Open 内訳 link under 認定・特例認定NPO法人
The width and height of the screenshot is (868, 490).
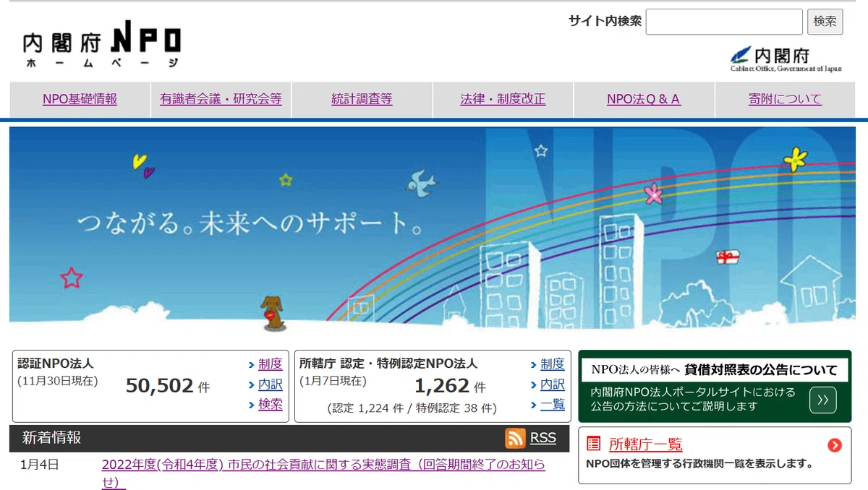[553, 384]
